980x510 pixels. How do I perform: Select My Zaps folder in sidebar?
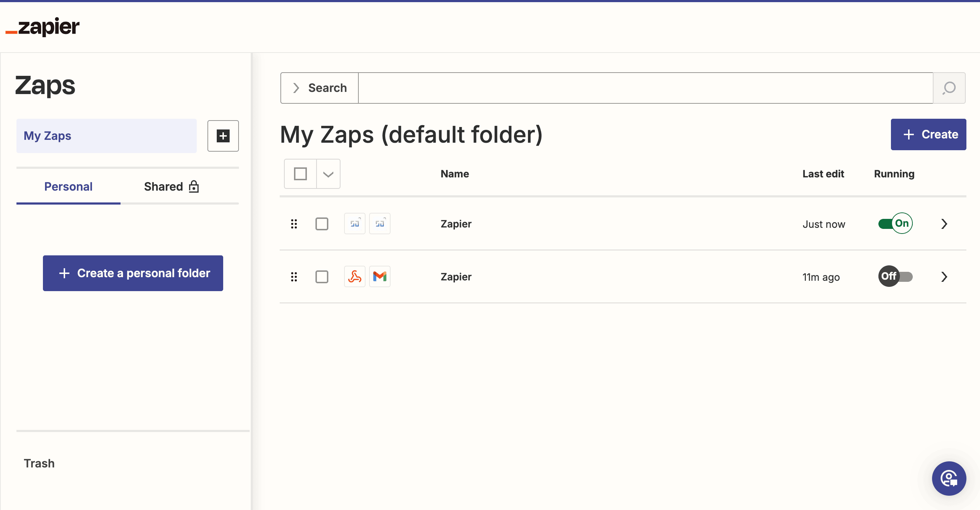coord(107,136)
